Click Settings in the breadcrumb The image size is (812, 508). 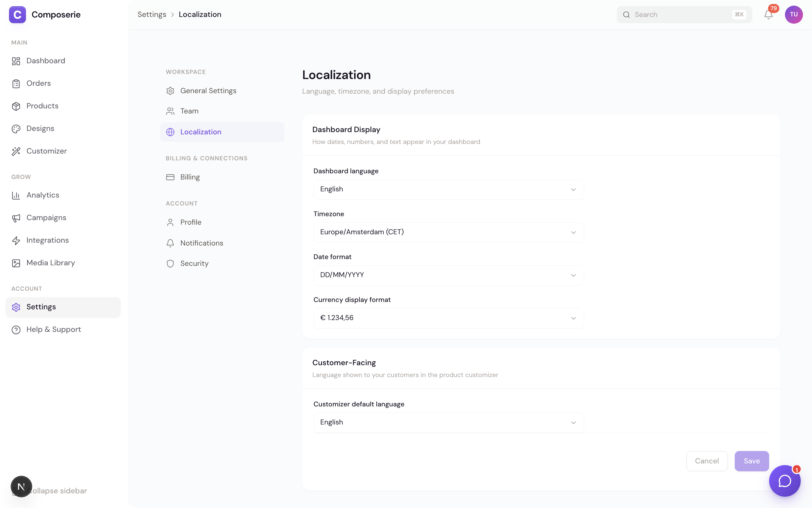click(x=152, y=14)
